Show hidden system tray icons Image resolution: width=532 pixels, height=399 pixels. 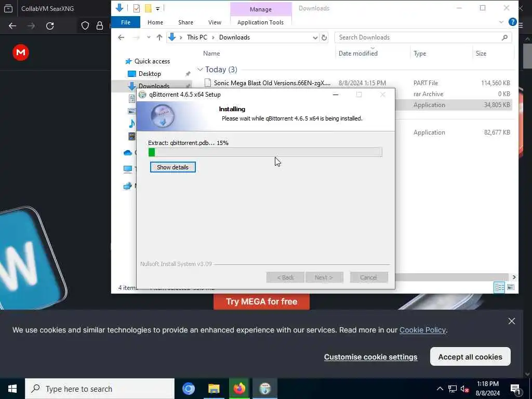click(x=440, y=389)
